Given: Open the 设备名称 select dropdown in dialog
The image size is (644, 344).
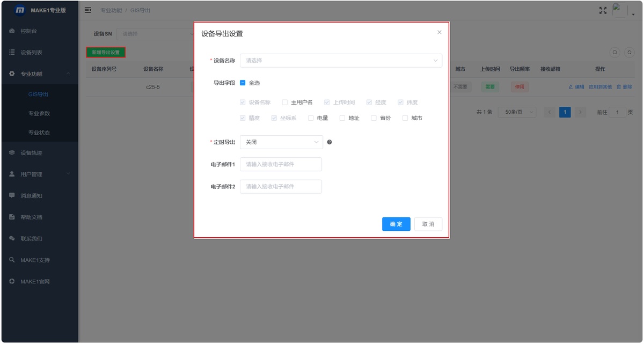Looking at the screenshot, I should [x=341, y=61].
